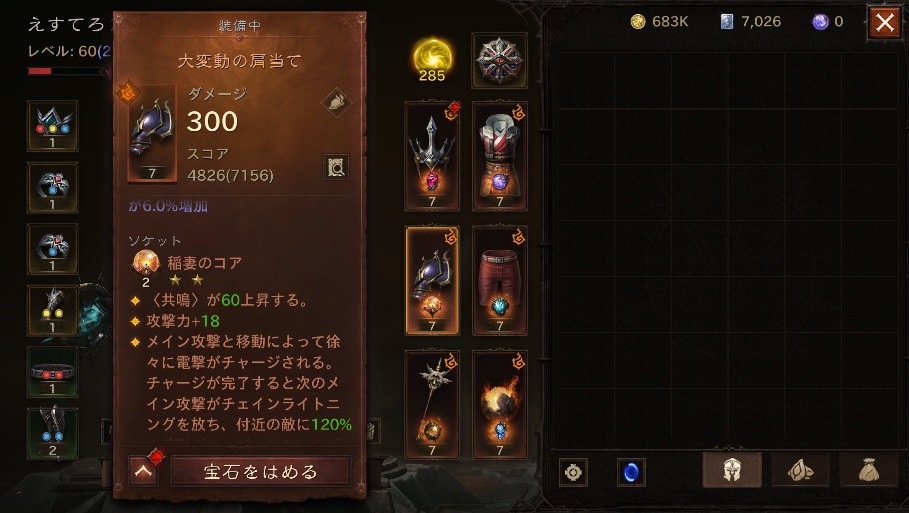Select the staff main weapon slot

432,405
